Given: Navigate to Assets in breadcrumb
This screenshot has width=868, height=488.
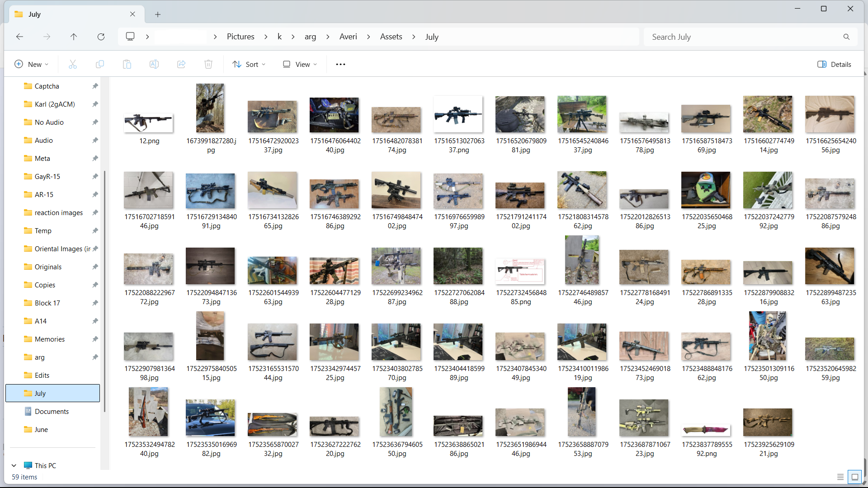Looking at the screenshot, I should pyautogui.click(x=391, y=37).
